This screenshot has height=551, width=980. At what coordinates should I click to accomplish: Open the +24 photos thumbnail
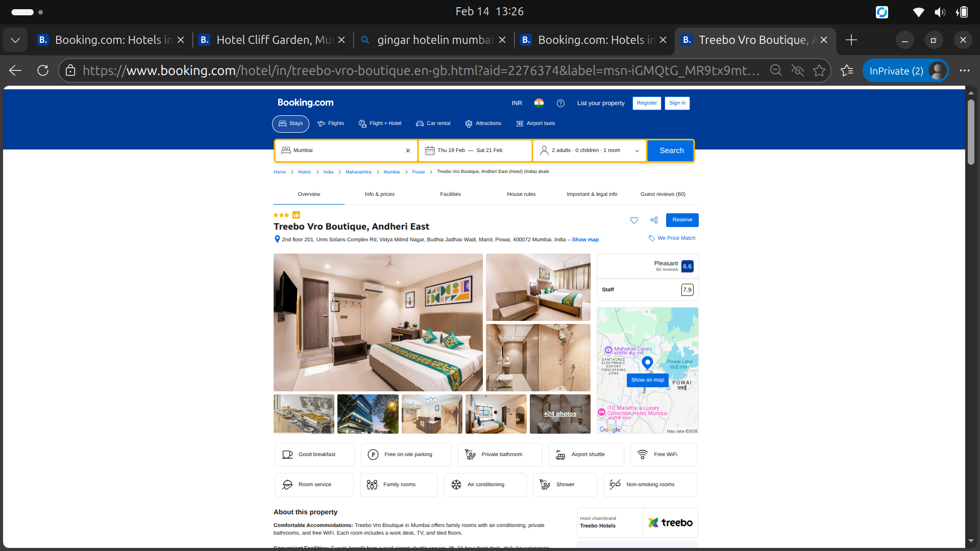[x=560, y=414]
